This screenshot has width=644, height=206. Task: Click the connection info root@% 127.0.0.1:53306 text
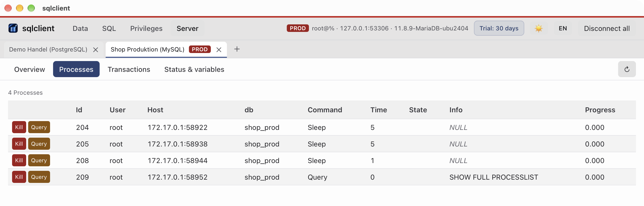(x=390, y=28)
